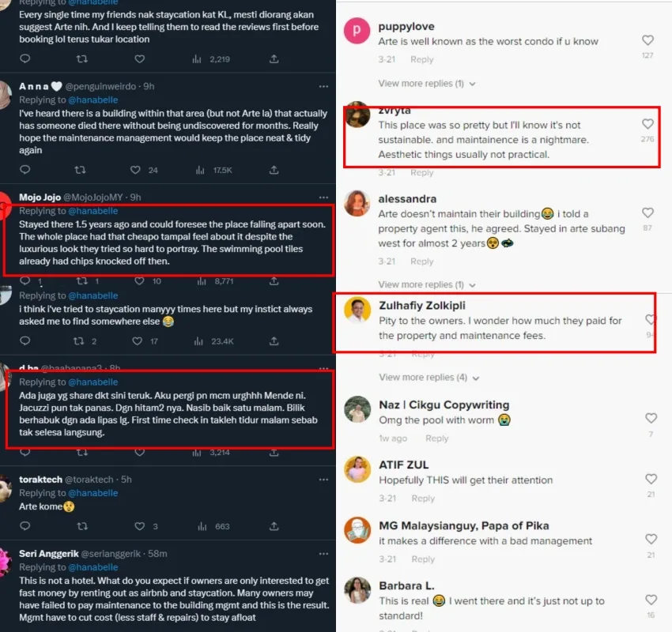Expand replies under puppylove's comment
The image size is (672, 632).
pyautogui.click(x=427, y=84)
